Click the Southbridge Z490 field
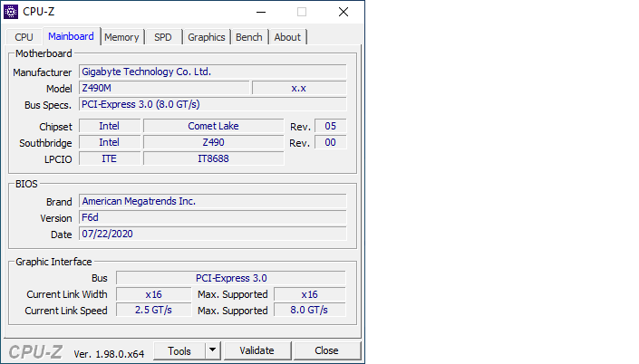 pos(214,142)
